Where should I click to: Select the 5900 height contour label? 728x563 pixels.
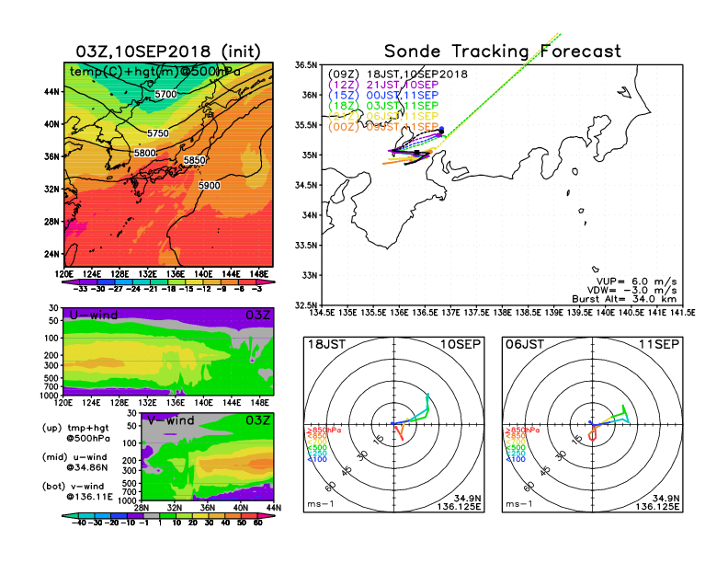coord(210,185)
